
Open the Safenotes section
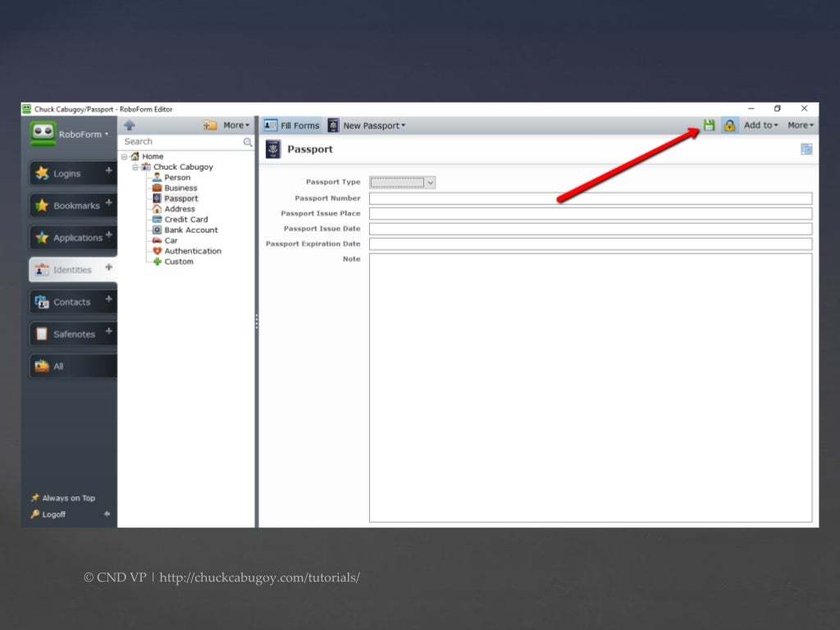pyautogui.click(x=67, y=335)
